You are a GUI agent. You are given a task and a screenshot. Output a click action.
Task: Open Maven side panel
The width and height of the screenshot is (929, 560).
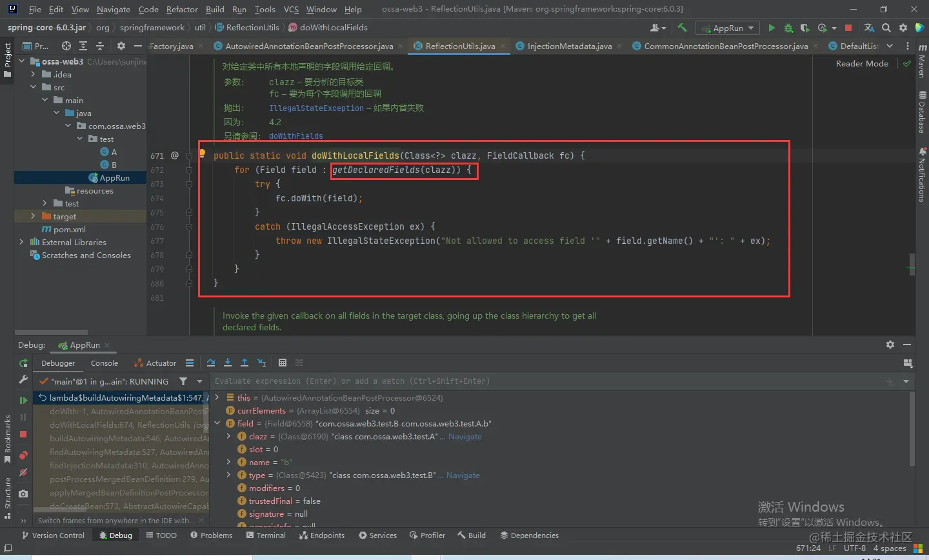tap(921, 60)
